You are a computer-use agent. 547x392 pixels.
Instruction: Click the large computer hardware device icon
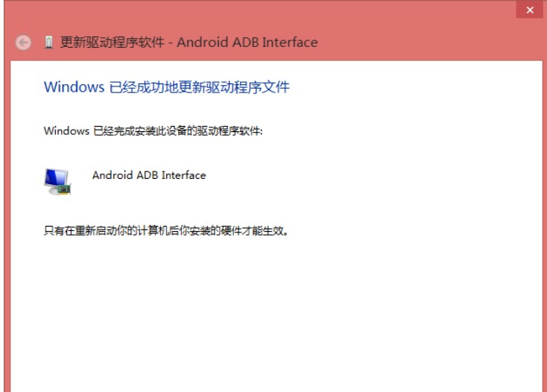57,180
